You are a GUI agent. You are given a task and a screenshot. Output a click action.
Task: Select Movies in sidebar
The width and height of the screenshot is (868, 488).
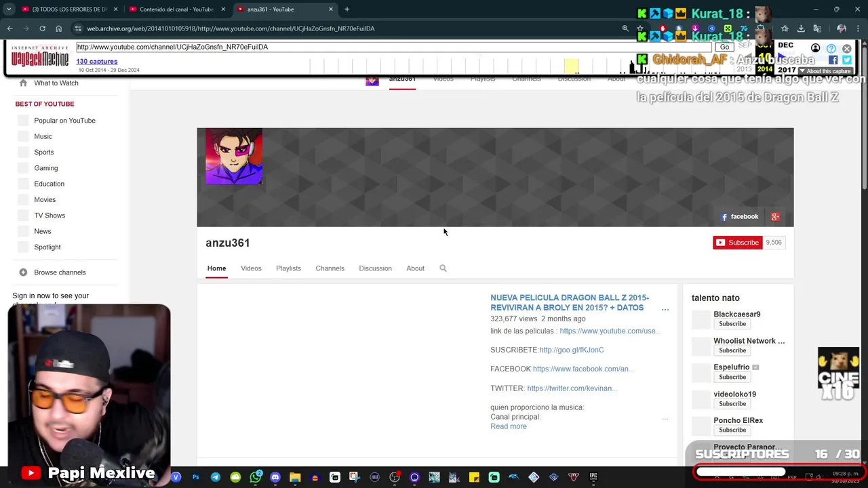[x=45, y=200]
